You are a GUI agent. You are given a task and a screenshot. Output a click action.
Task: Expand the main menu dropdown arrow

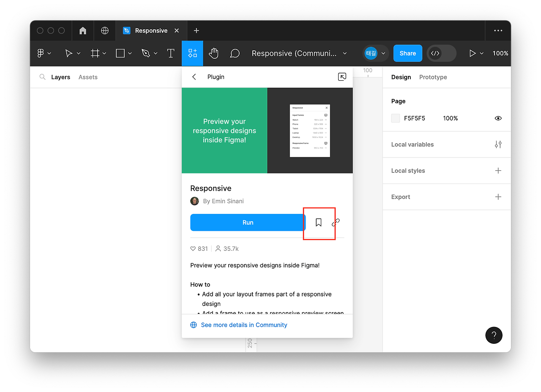(49, 53)
